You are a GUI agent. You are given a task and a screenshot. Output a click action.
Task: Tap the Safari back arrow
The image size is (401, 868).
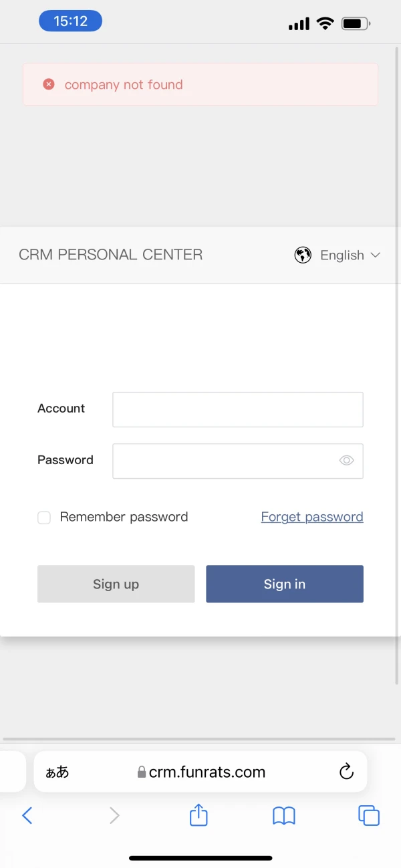(x=27, y=815)
